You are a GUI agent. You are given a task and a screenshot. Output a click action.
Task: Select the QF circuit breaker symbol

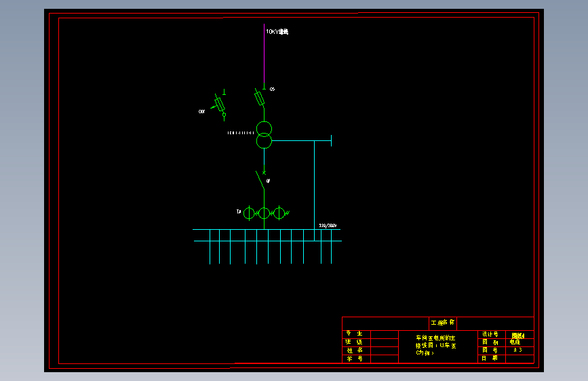point(260,180)
